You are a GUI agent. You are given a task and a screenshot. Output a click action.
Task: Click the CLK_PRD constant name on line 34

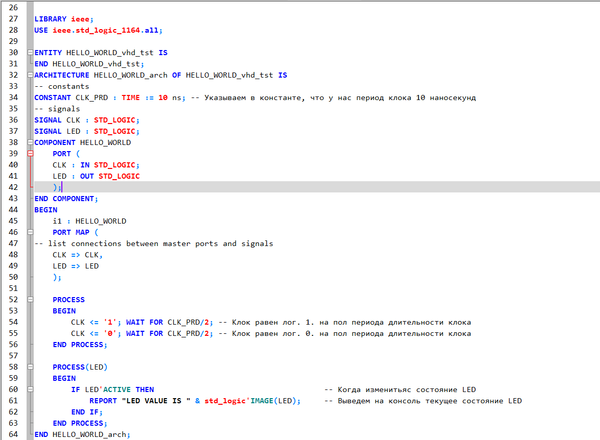coord(93,97)
